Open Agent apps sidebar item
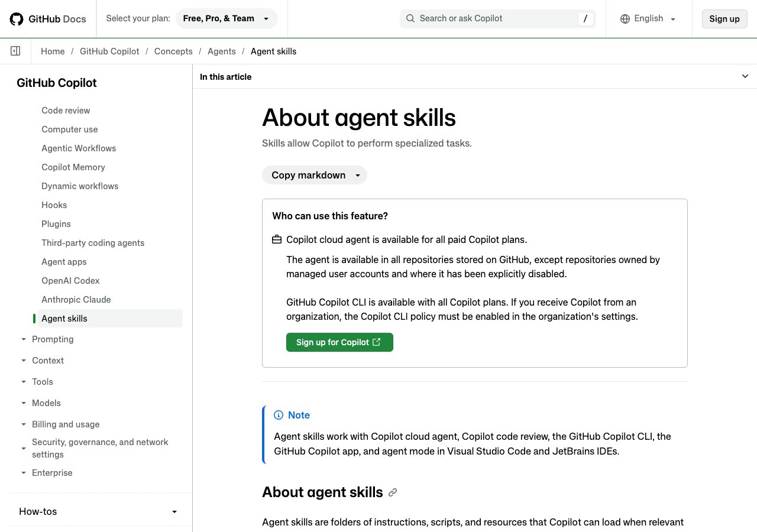This screenshot has width=757, height=532. 64,262
